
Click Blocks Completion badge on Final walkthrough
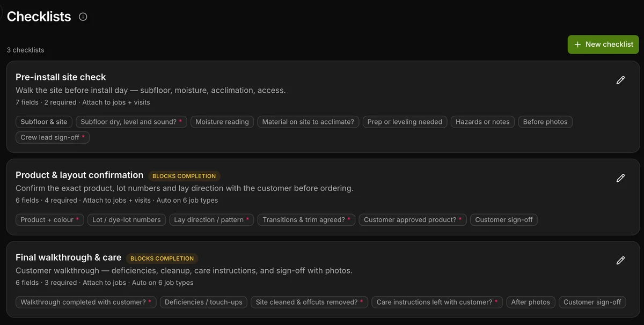tap(162, 258)
